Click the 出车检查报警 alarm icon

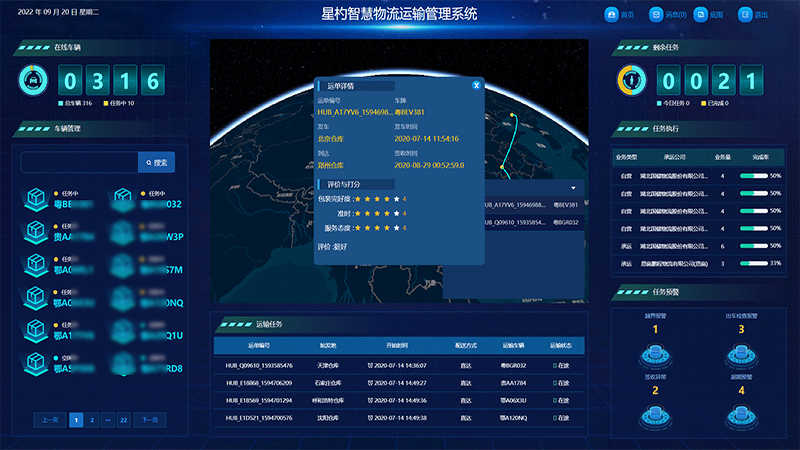741,352
